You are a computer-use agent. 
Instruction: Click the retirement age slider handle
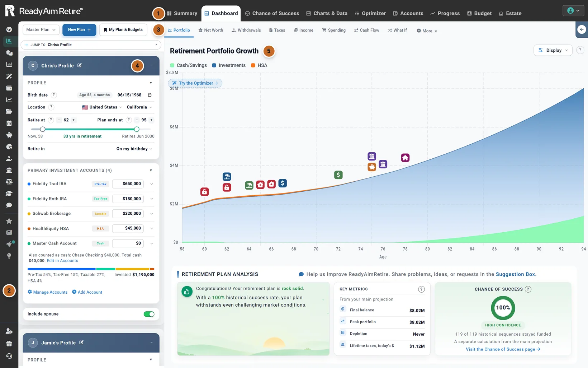pyautogui.click(x=43, y=129)
